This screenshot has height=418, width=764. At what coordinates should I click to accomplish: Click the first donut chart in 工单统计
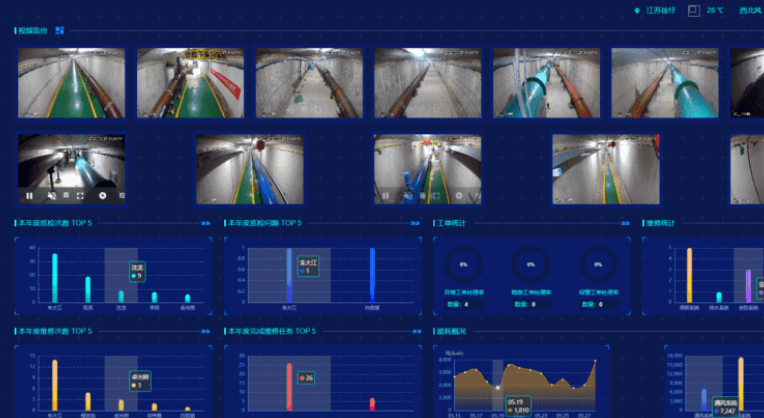[463, 265]
